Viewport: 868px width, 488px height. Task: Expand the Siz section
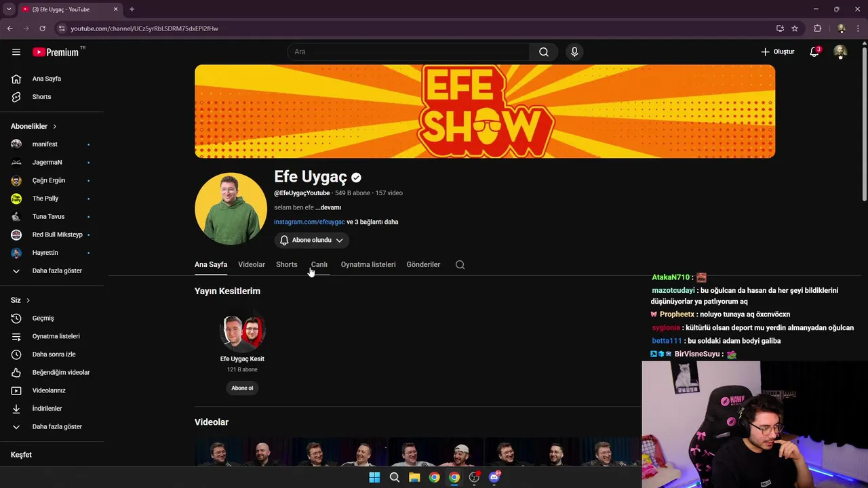click(x=20, y=300)
